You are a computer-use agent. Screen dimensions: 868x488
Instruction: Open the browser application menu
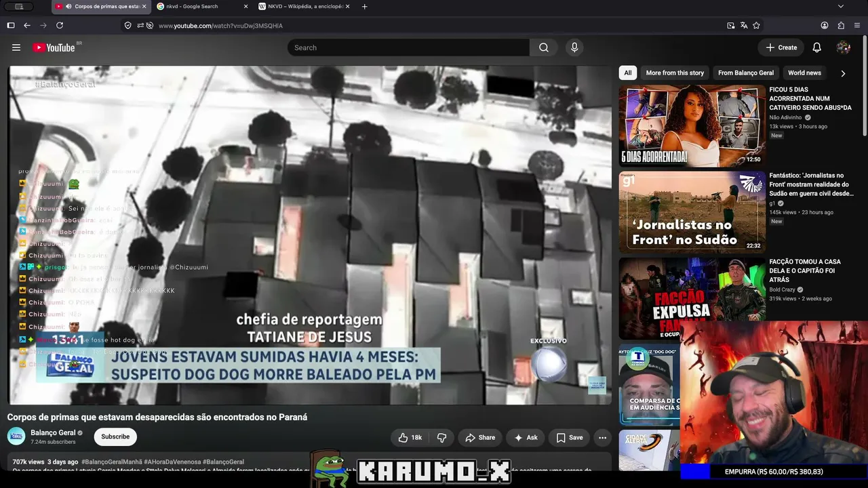tap(857, 25)
